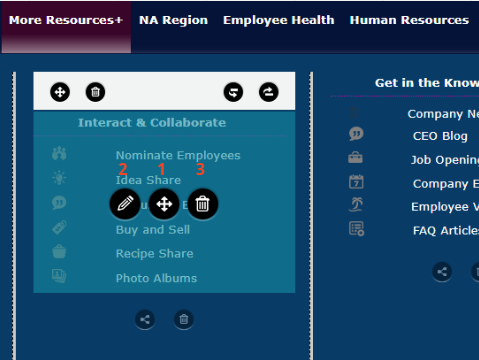The width and height of the screenshot is (479, 360).
Task: Click the share icon below Interact & Collaborate
Action: (x=145, y=320)
